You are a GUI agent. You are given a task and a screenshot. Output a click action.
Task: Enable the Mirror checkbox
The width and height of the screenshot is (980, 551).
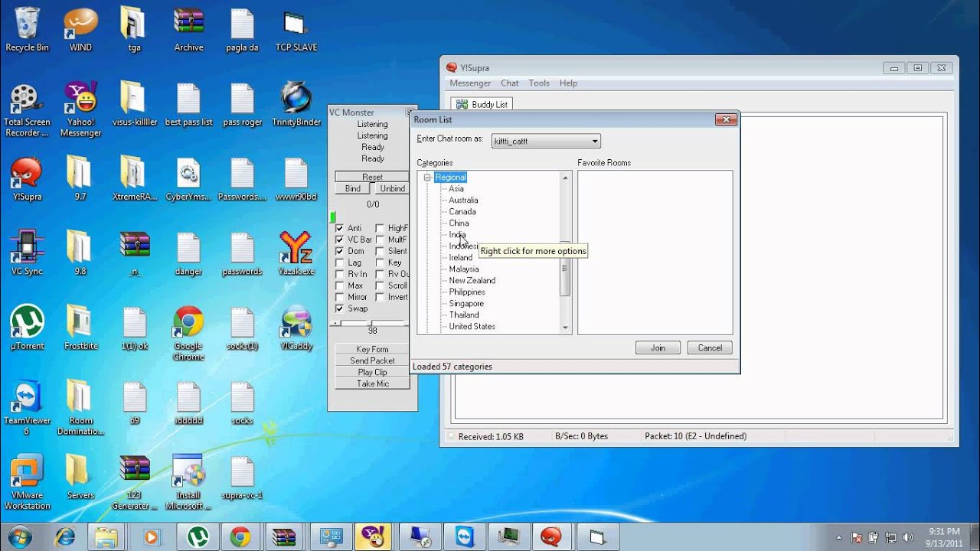coord(340,297)
